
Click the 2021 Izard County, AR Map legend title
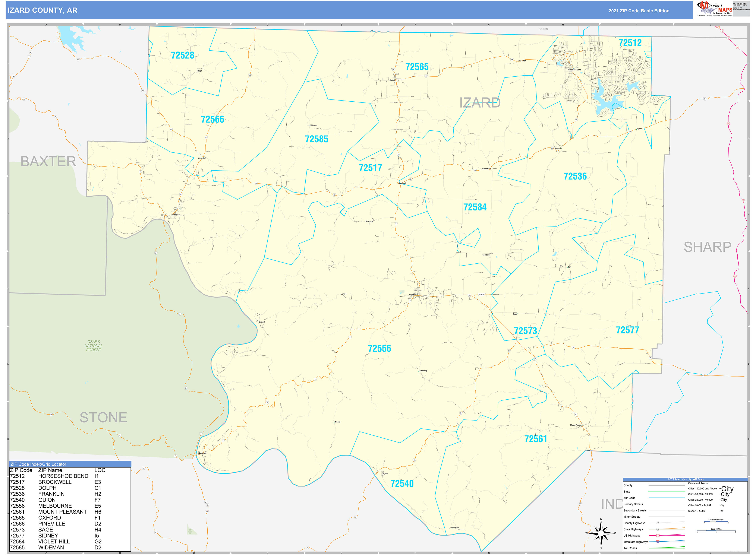pyautogui.click(x=685, y=479)
